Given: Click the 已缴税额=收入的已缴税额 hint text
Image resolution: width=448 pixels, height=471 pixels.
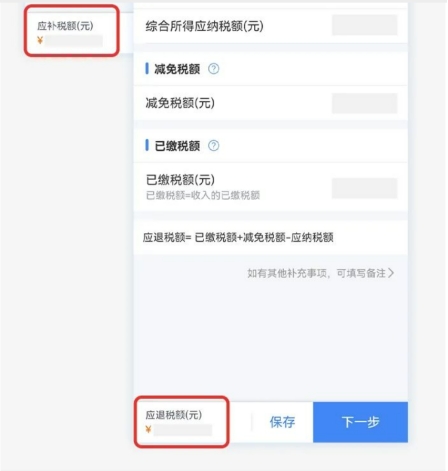Looking at the screenshot, I should coord(203,195).
